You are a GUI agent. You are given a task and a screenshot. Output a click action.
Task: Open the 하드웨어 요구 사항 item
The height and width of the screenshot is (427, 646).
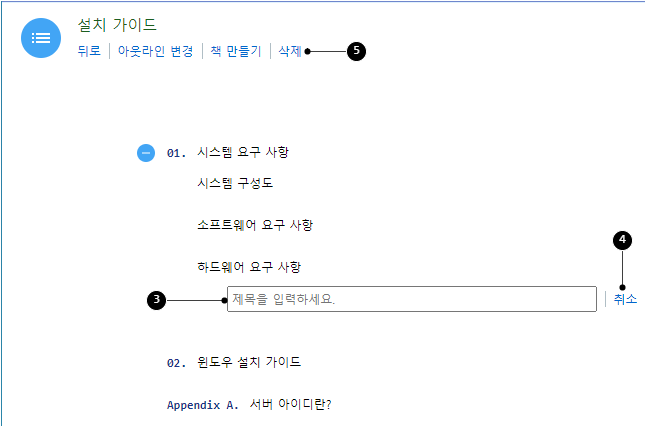[x=249, y=267]
